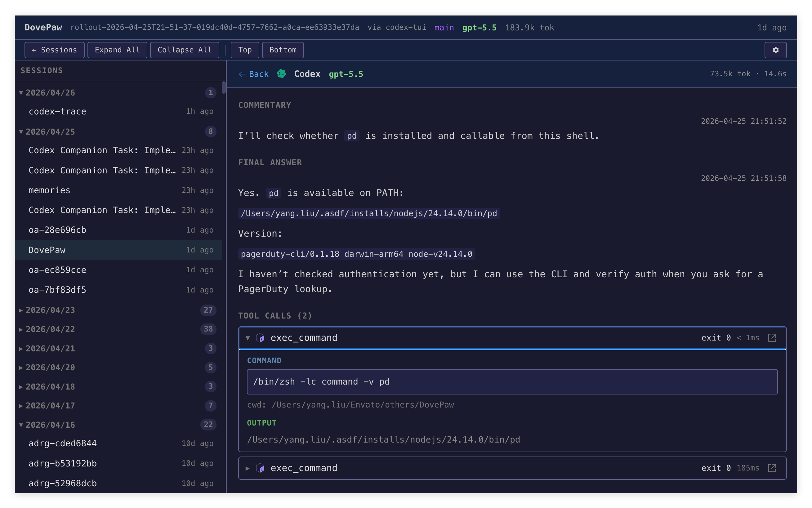The image size is (812, 508).
Task: Open the adrg-52968dcb session
Action: click(118, 483)
